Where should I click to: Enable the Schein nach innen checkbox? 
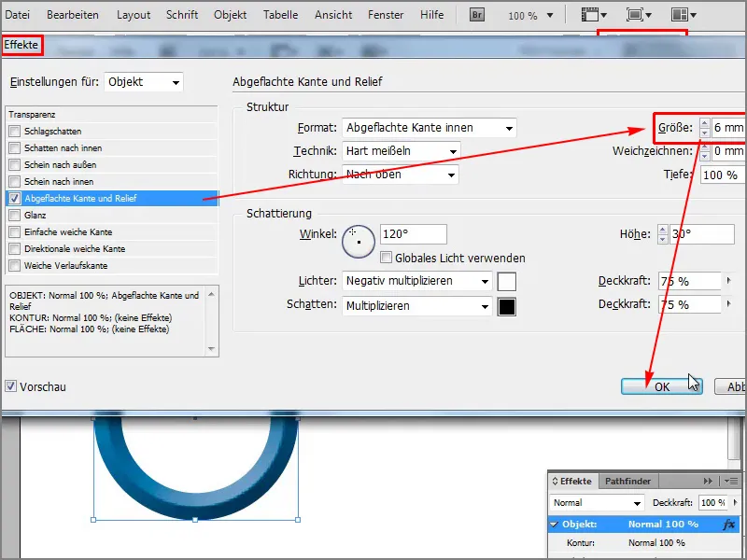(x=15, y=181)
